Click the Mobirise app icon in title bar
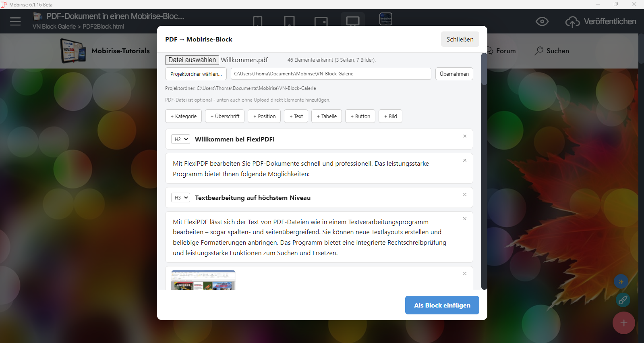 (4, 4)
